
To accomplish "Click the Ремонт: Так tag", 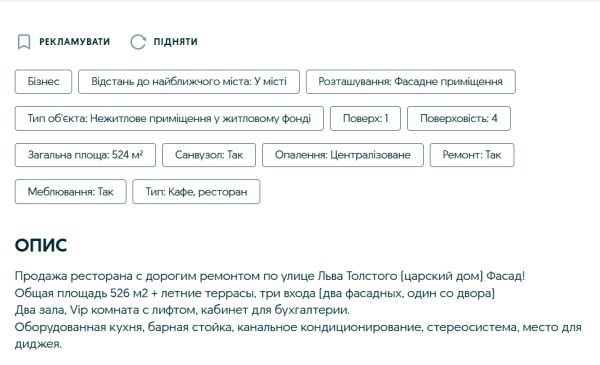I will pyautogui.click(x=472, y=155).
